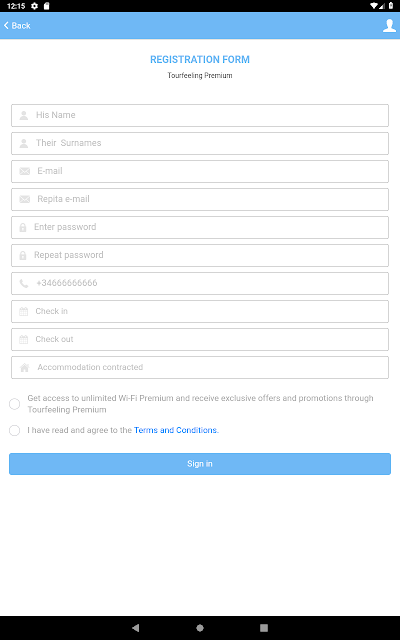The width and height of the screenshot is (400, 640).
Task: Open the Check out date field
Action: (200, 339)
